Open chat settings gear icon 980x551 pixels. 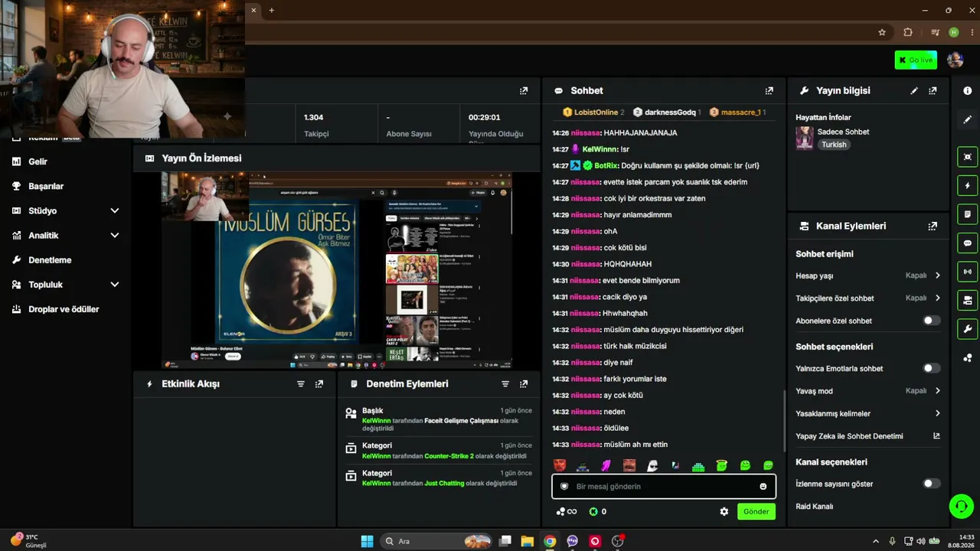click(724, 511)
